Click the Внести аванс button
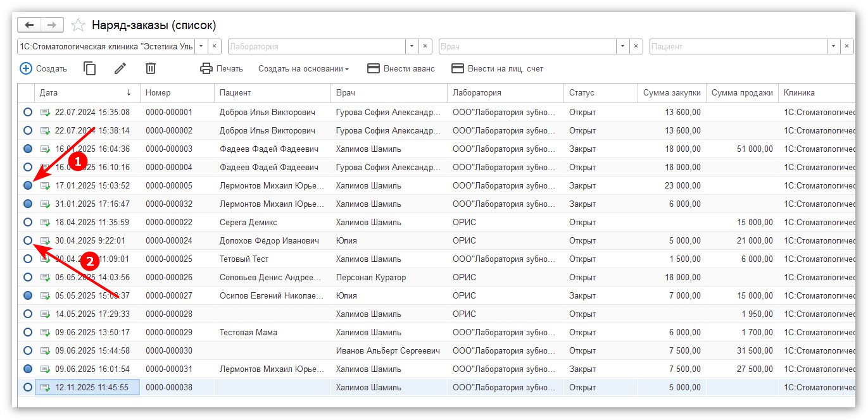The image size is (868, 420). (x=401, y=68)
